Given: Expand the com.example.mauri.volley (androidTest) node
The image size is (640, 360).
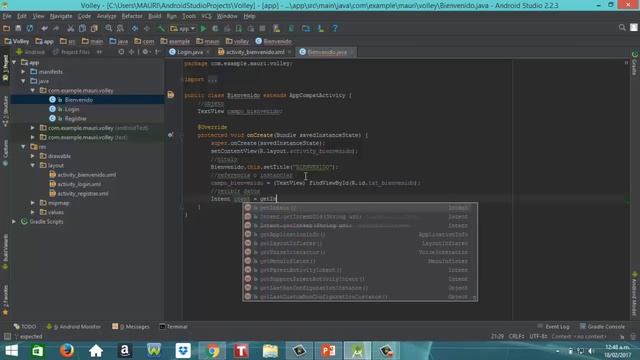Looking at the screenshot, I should [x=33, y=128].
